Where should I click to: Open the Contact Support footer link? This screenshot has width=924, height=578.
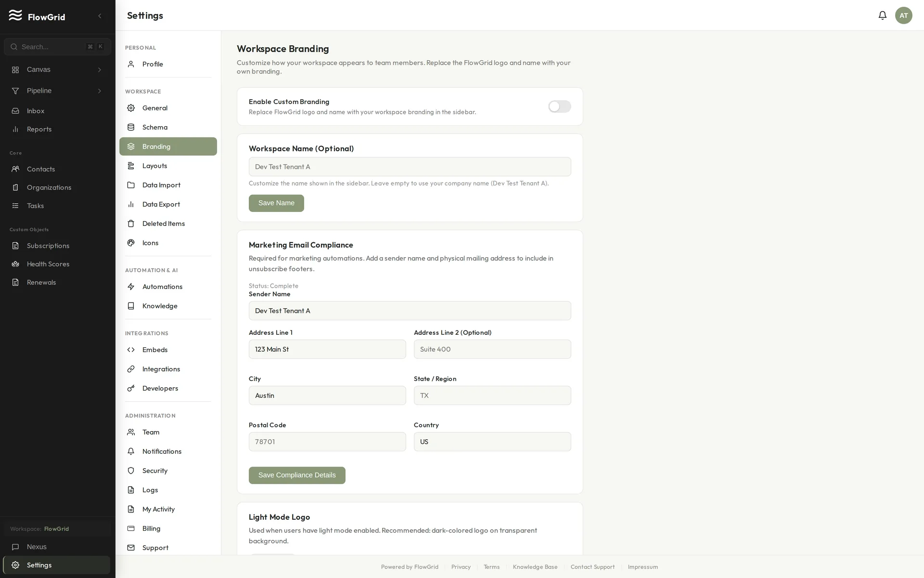(592, 567)
